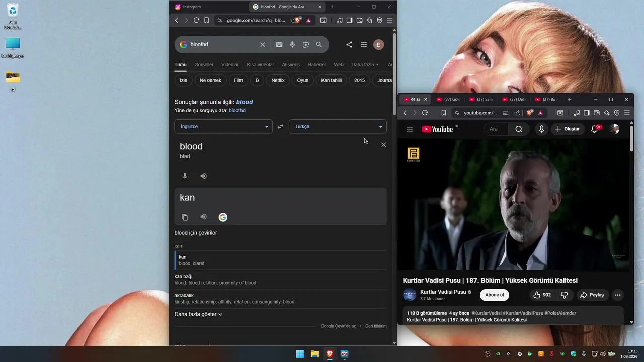Open the Google apps grid
644x362 pixels.
point(364,44)
